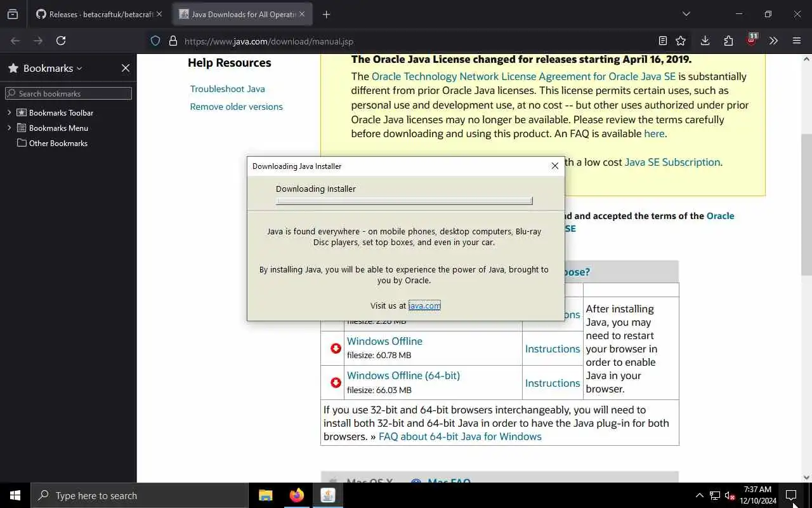812x508 pixels.
Task: Show more tools overflow chevron
Action: click(x=773, y=41)
